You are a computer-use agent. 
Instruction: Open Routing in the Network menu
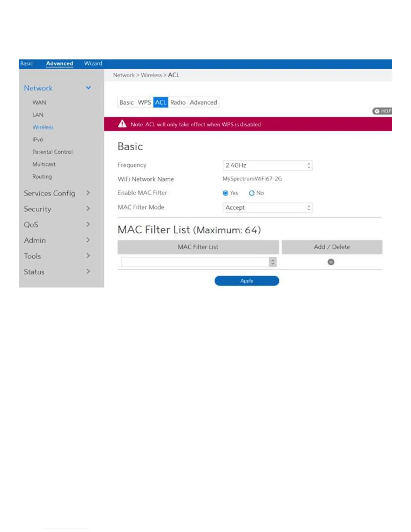point(42,177)
